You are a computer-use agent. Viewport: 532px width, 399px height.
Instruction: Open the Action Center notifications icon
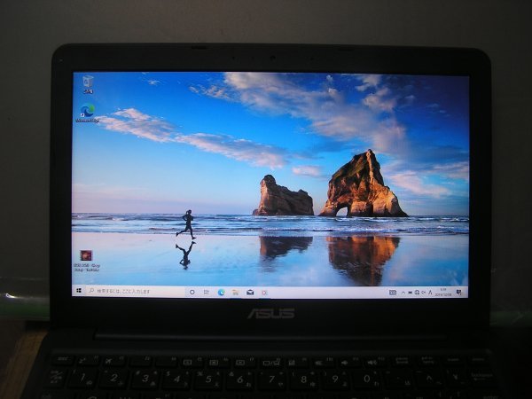(x=459, y=293)
